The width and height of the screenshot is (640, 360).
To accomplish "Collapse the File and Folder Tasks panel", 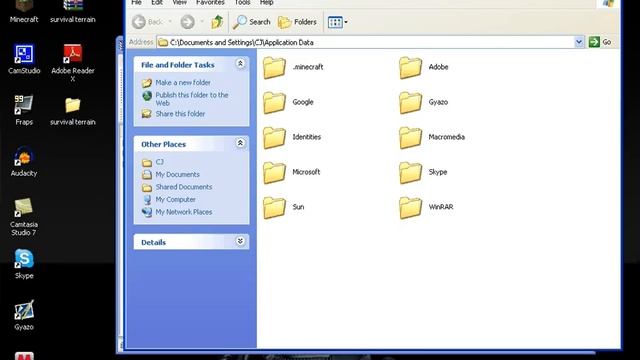I will pyautogui.click(x=240, y=64).
